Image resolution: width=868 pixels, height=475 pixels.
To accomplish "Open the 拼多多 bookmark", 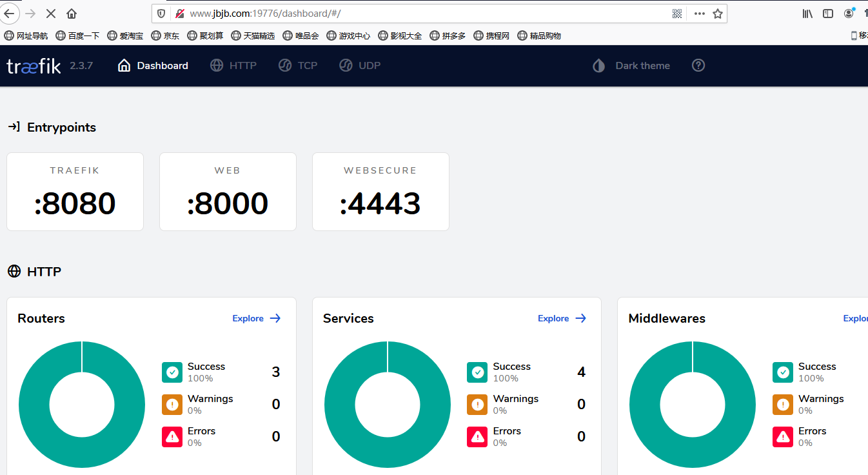I will pyautogui.click(x=448, y=36).
